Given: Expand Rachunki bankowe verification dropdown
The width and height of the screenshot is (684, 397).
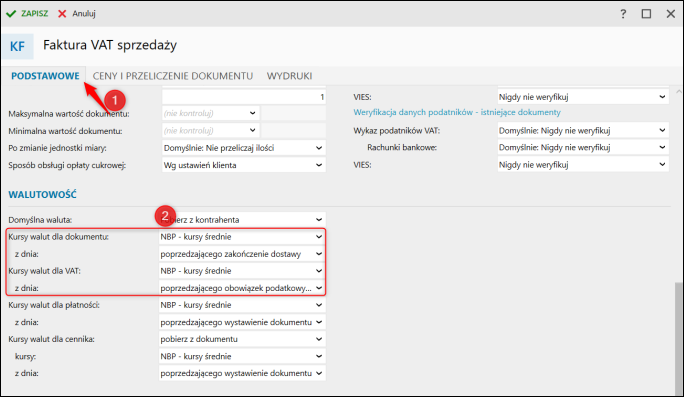Looking at the screenshot, I should pos(583,147).
